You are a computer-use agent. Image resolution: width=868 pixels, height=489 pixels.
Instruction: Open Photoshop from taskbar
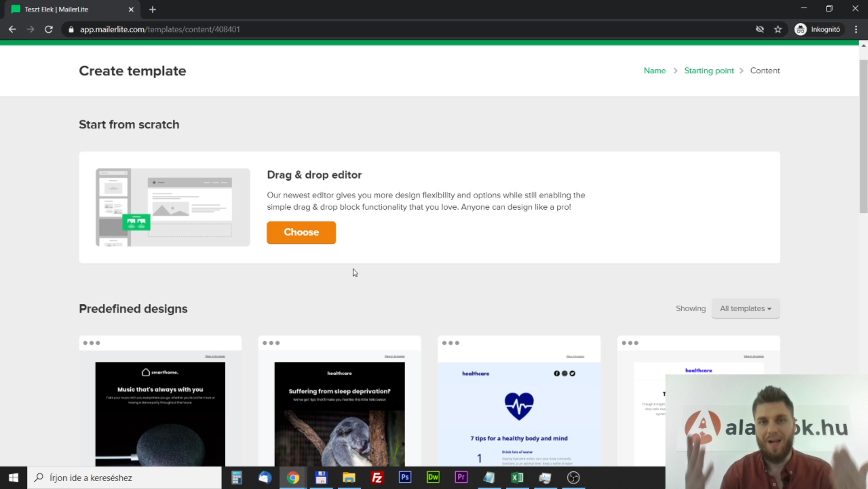pos(405,478)
